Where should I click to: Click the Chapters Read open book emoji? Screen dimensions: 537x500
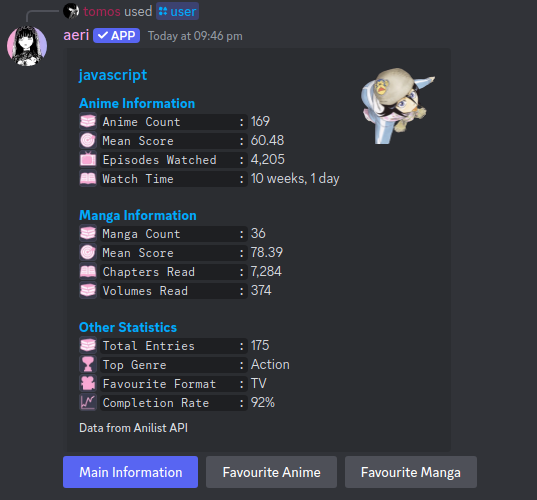tap(88, 272)
